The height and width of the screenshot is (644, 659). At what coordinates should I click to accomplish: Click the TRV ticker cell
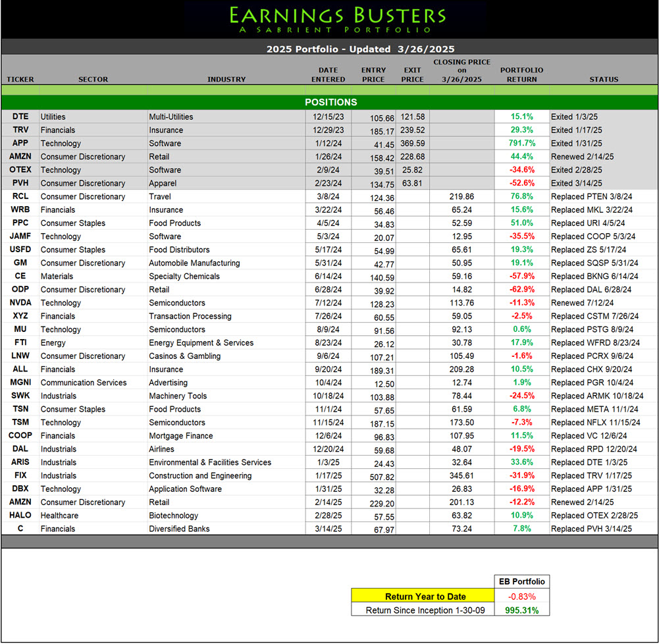(x=20, y=130)
